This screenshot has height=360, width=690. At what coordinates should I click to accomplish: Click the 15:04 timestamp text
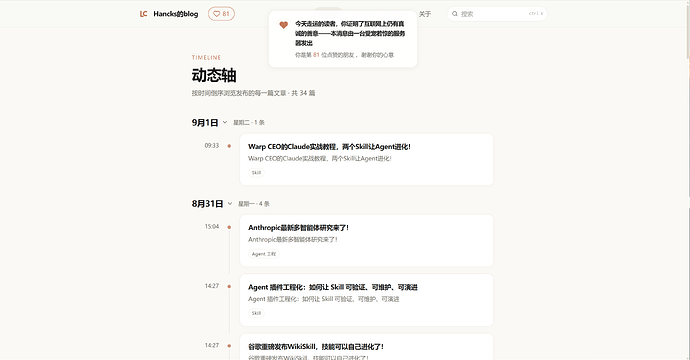click(212, 227)
